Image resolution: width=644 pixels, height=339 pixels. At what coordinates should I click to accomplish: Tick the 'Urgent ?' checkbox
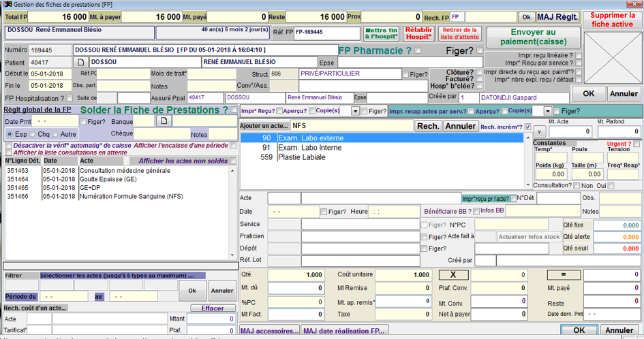pos(637,144)
